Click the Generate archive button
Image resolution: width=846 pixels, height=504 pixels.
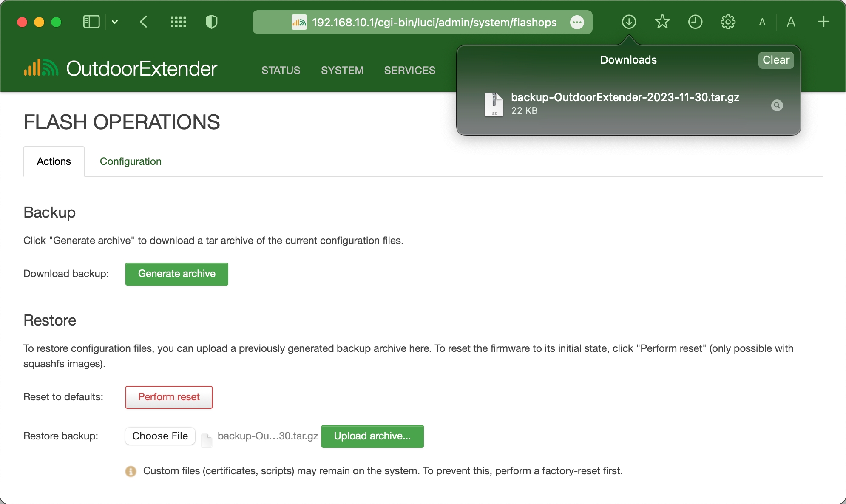[176, 274]
